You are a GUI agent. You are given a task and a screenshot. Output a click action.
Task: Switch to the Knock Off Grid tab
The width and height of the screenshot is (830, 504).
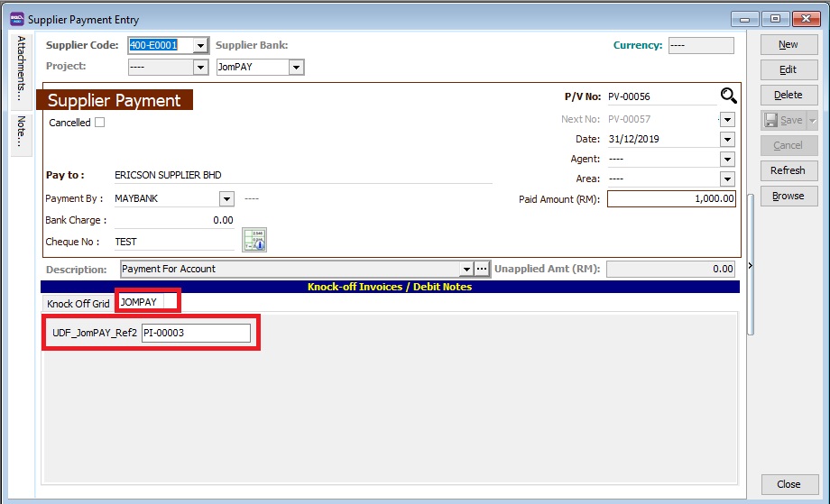[x=78, y=304]
